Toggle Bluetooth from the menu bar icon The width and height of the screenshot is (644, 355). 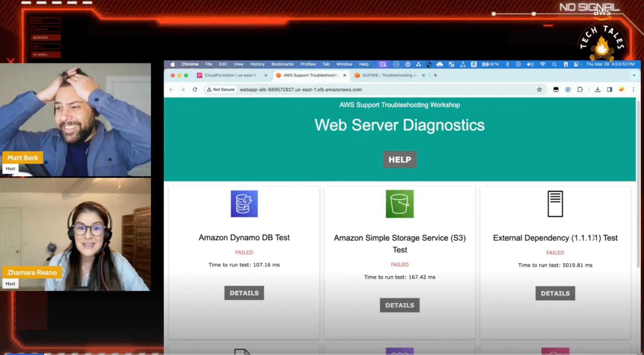(x=507, y=64)
